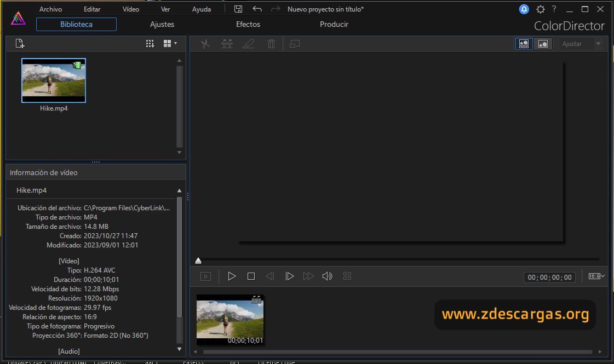Click the delete trash icon
Screen dimensions: 614x364
pos(271,44)
